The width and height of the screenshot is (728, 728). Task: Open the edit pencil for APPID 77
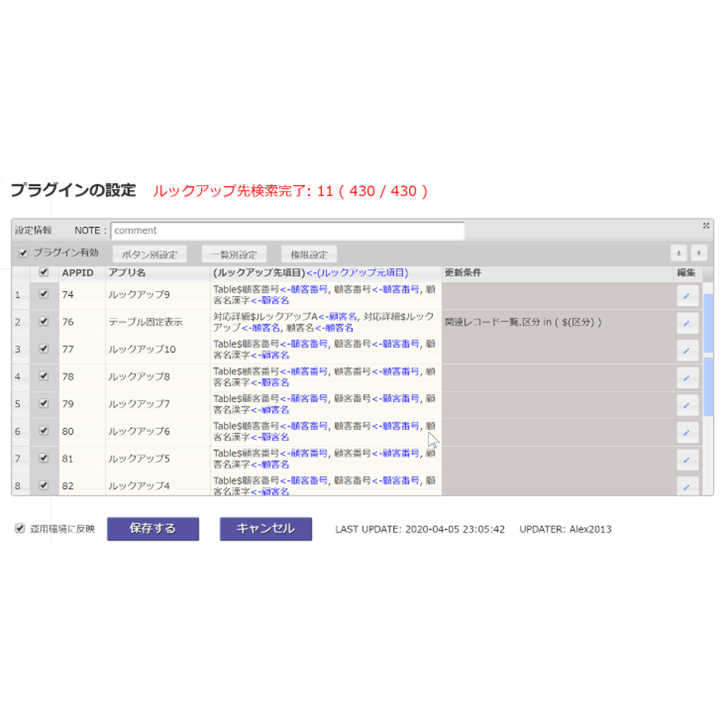click(687, 351)
